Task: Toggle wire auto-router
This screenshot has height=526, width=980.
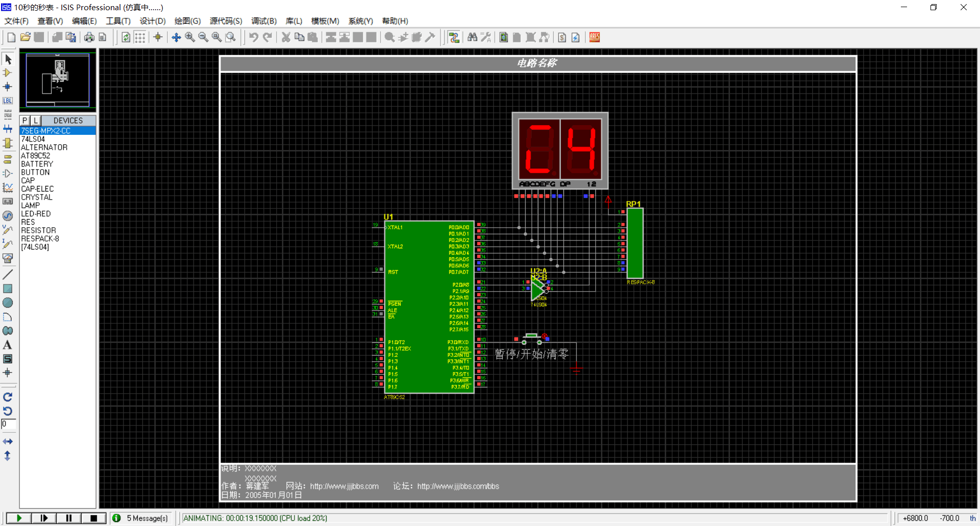Action: pyautogui.click(x=454, y=37)
